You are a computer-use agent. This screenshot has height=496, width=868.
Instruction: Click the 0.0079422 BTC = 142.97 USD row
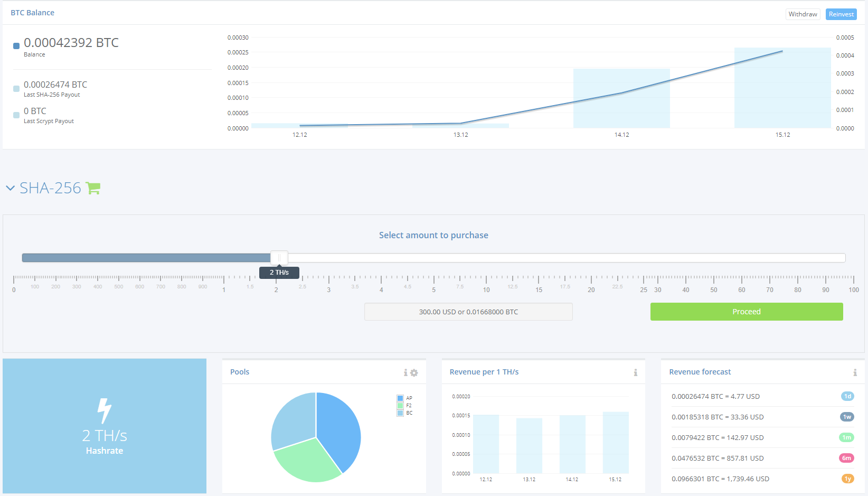pos(763,437)
